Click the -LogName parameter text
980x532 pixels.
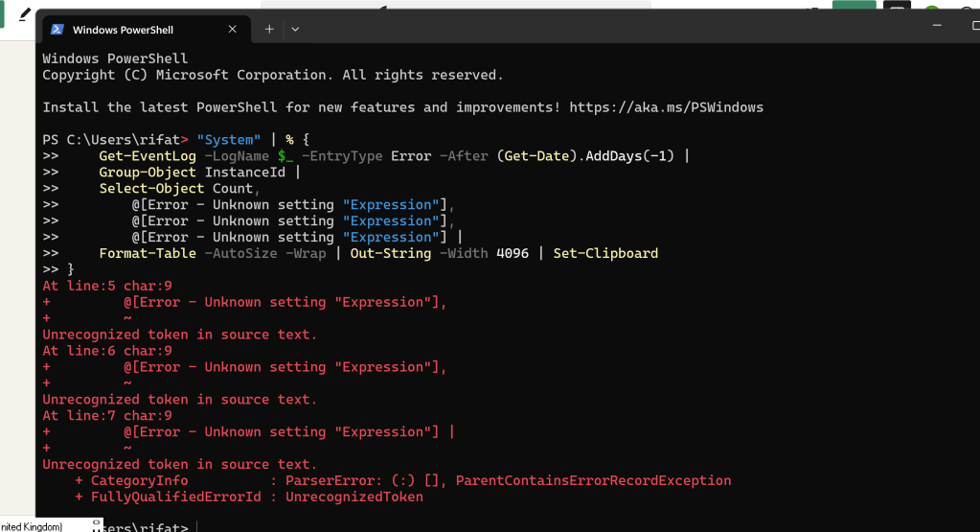coord(237,155)
